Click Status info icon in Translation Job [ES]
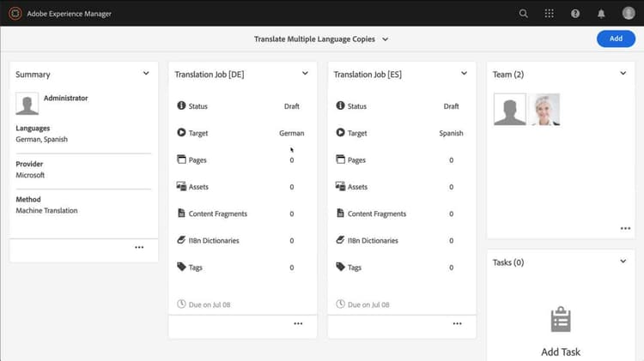 click(340, 105)
